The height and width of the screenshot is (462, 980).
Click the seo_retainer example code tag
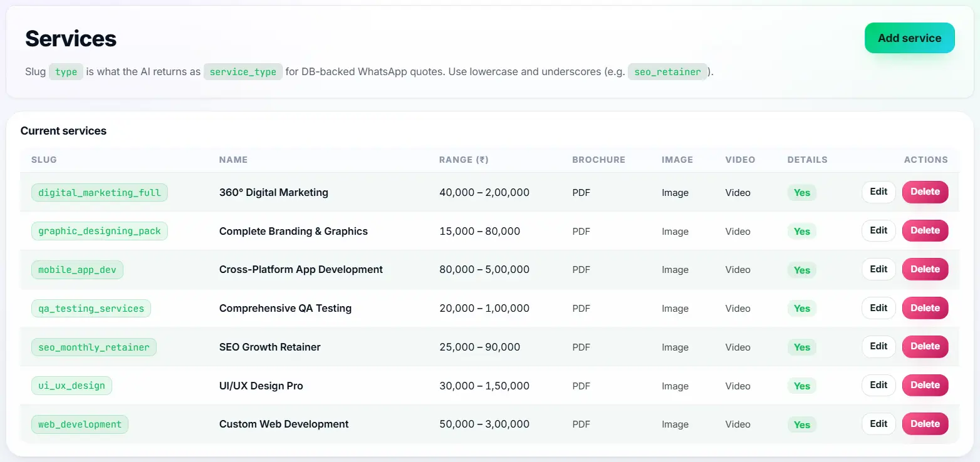click(x=668, y=71)
